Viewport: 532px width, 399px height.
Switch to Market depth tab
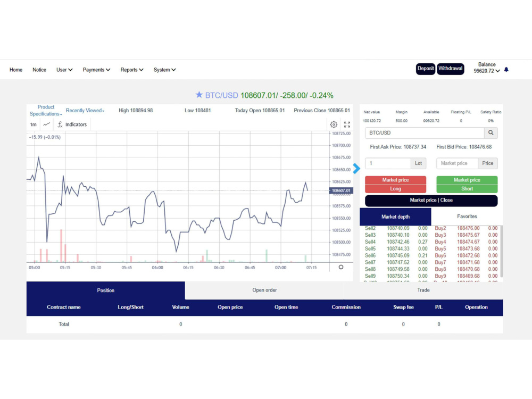click(x=395, y=217)
